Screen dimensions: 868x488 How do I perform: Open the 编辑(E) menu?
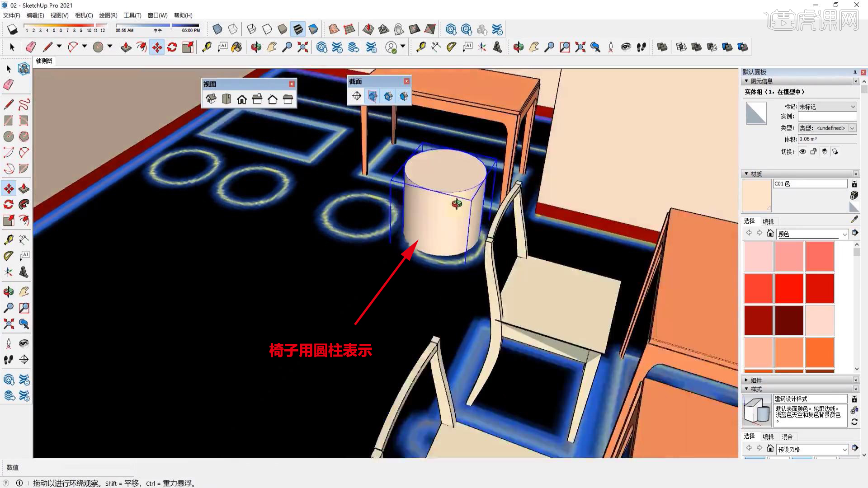point(35,15)
